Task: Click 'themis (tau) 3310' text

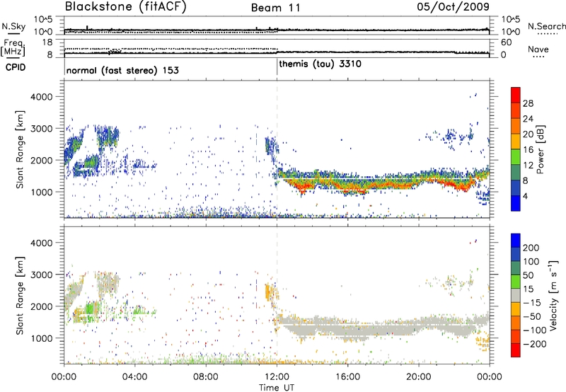Action: [320, 64]
